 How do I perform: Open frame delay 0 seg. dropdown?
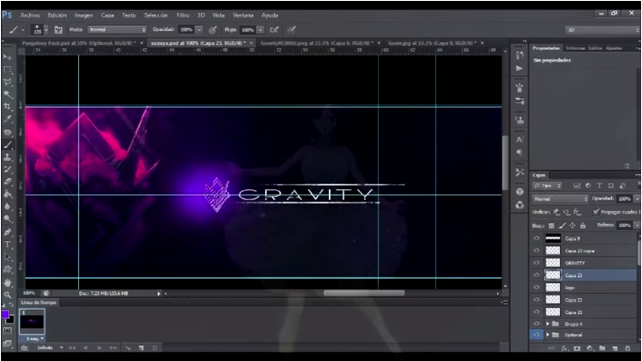coord(34,339)
